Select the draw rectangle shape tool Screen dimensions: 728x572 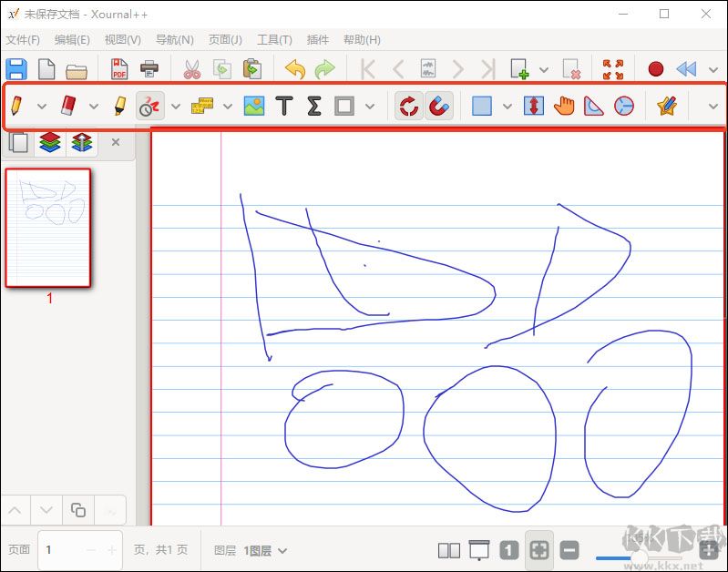pyautogui.click(x=344, y=106)
